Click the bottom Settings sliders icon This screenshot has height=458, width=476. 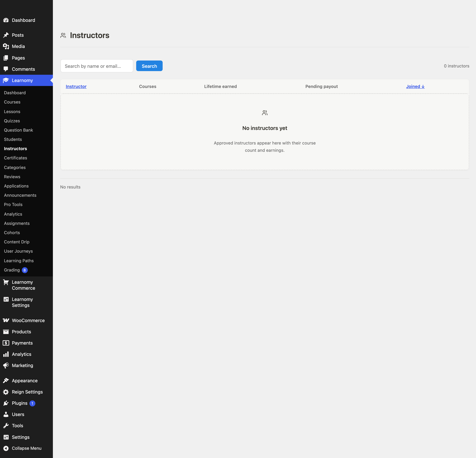click(6, 437)
